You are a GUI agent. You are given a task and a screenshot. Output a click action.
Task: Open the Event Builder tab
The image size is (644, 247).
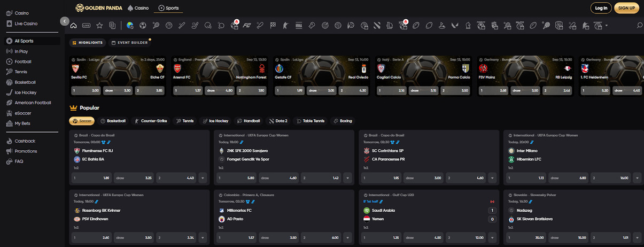(x=130, y=42)
